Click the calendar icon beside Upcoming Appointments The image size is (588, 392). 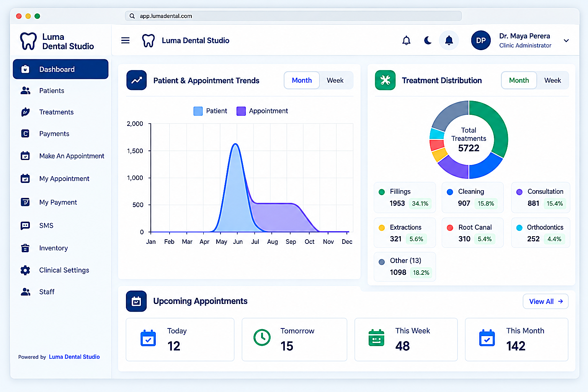click(136, 301)
